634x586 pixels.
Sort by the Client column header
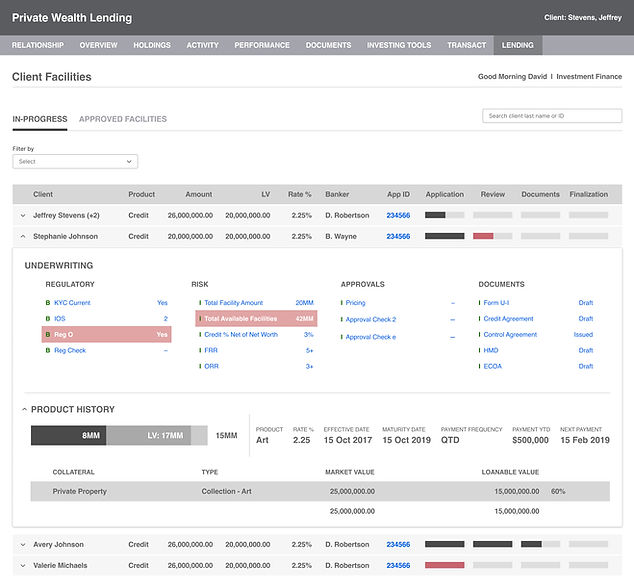point(43,195)
